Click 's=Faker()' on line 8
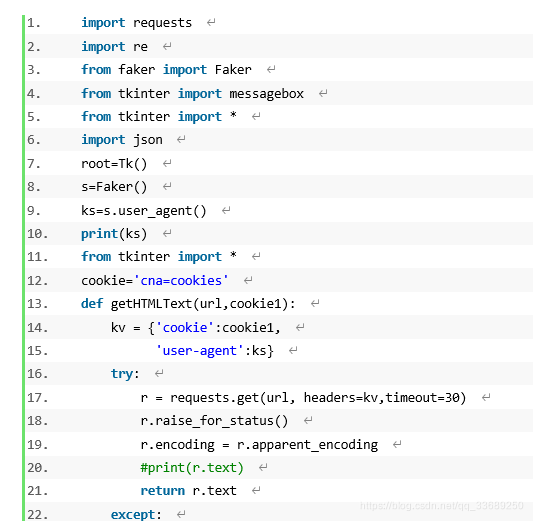 [x=114, y=187]
